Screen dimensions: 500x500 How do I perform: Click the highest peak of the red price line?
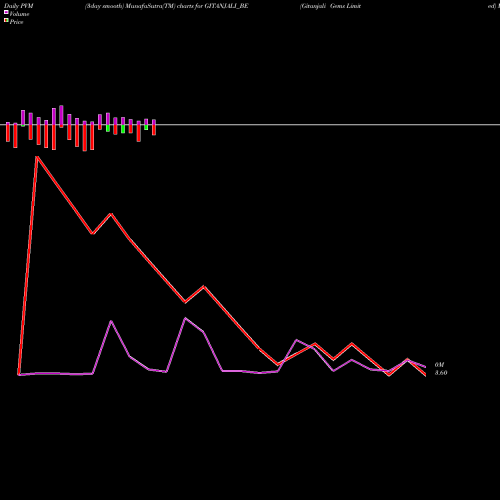[x=37, y=157]
